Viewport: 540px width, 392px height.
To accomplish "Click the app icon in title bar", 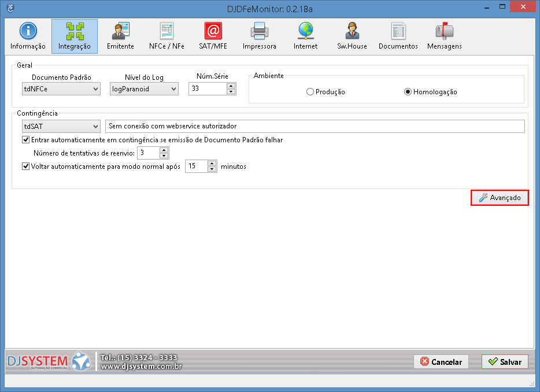I will [x=10, y=8].
